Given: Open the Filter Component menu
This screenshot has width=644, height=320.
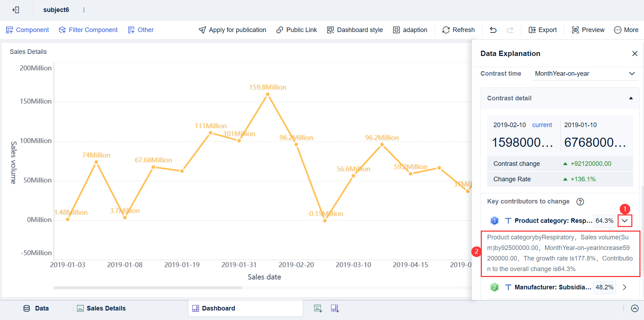Looking at the screenshot, I should [88, 30].
